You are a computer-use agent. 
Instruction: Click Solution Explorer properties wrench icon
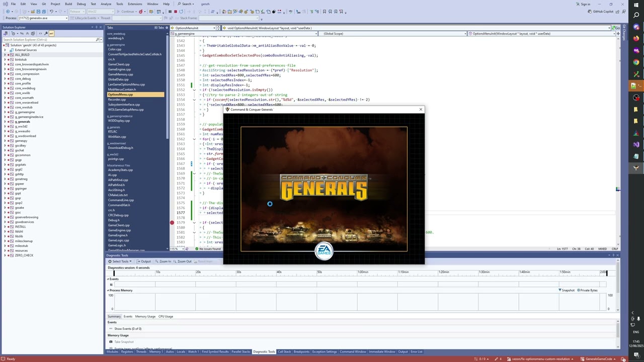coord(46,33)
